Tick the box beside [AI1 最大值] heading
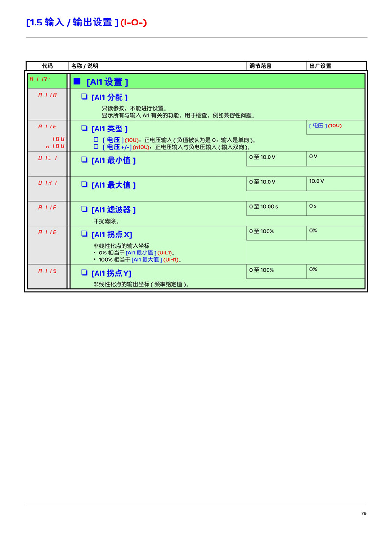The width and height of the screenshot is (392, 555). 84,184
